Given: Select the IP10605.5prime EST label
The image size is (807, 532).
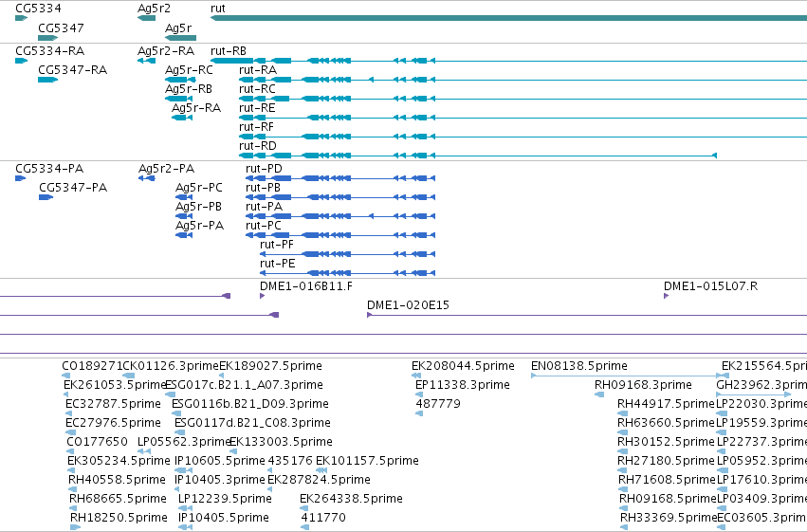Looking at the screenshot, I should 220,462.
